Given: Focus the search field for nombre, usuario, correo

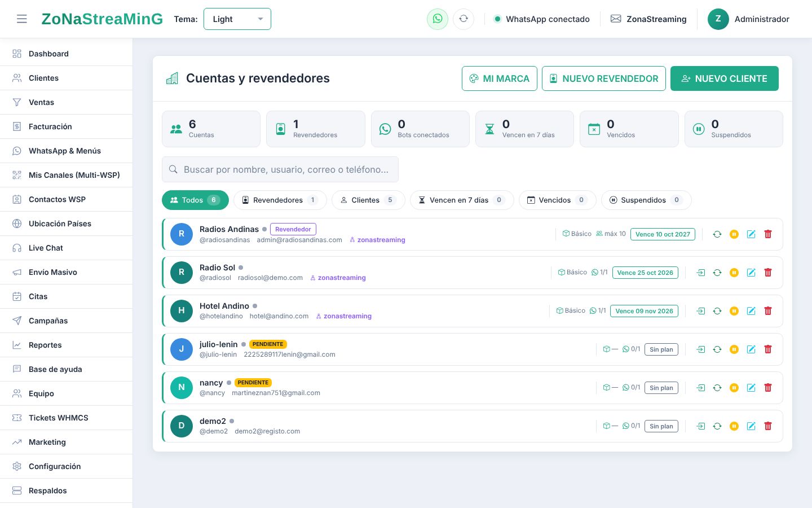Looking at the screenshot, I should (x=280, y=169).
